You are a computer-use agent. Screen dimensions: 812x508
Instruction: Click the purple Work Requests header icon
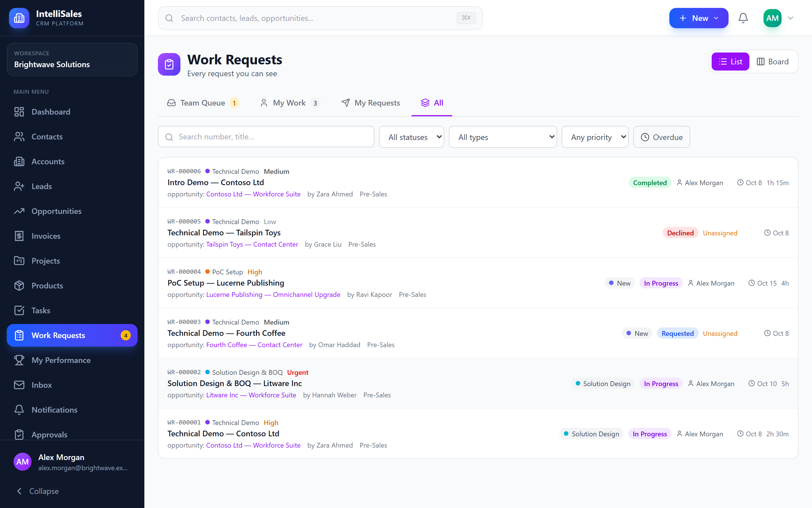click(x=169, y=64)
